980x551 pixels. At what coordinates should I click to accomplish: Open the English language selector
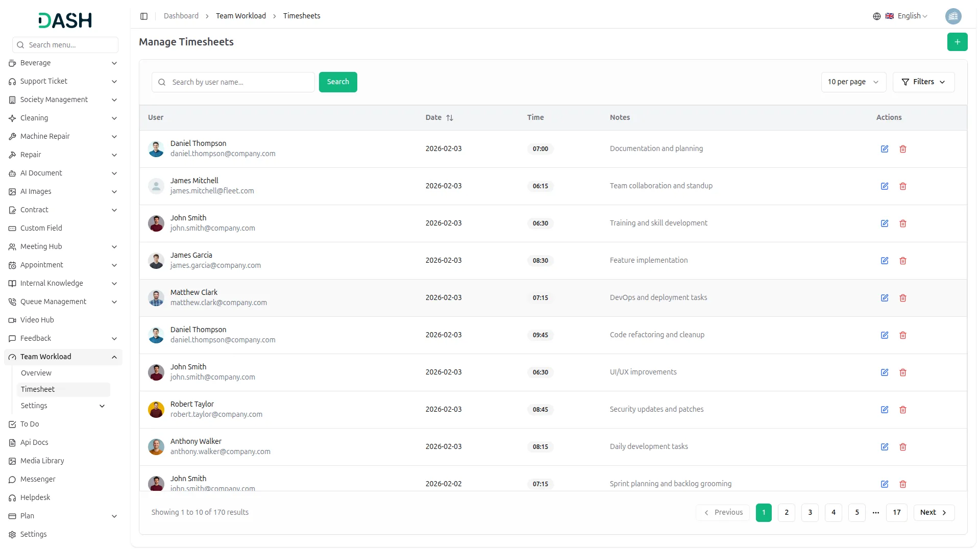pyautogui.click(x=900, y=16)
